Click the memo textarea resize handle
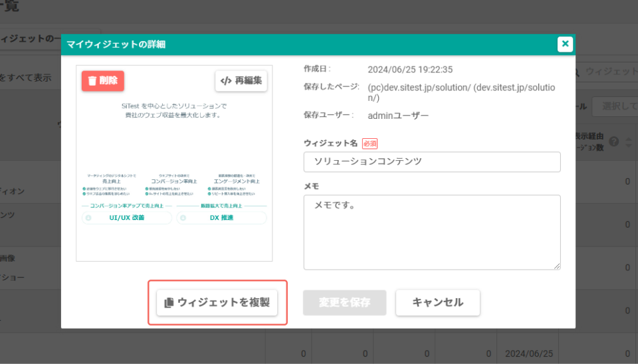 coord(557,266)
